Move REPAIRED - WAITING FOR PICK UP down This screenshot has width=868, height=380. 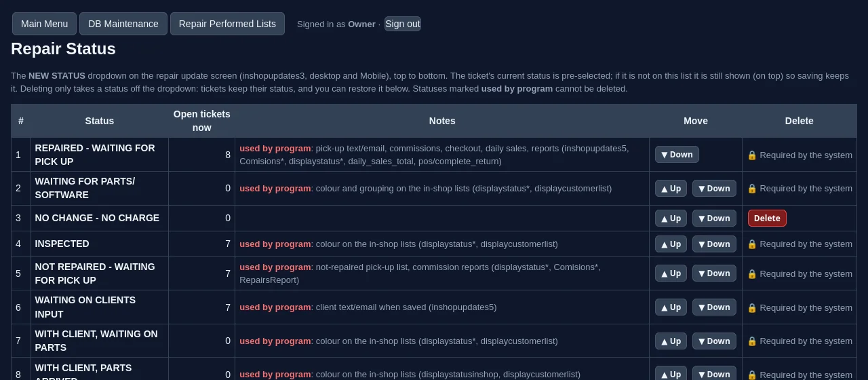(677, 155)
